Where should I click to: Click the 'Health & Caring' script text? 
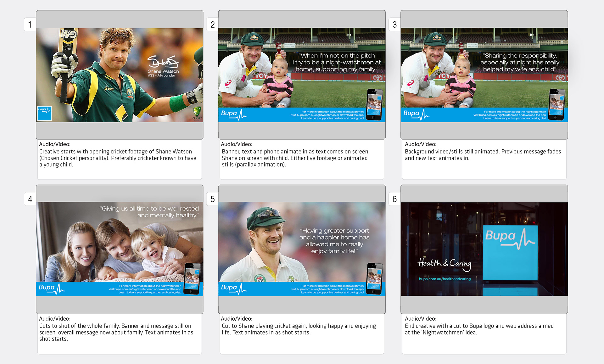click(444, 264)
